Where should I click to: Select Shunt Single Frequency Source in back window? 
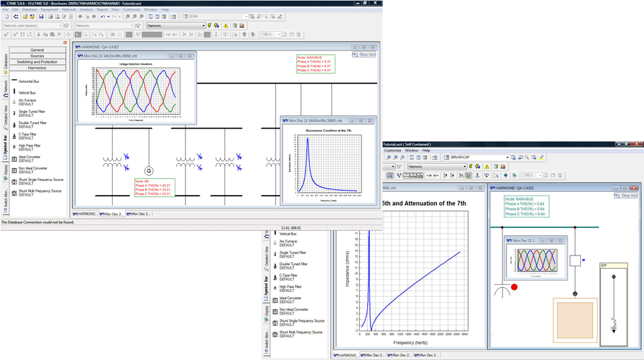click(x=38, y=182)
